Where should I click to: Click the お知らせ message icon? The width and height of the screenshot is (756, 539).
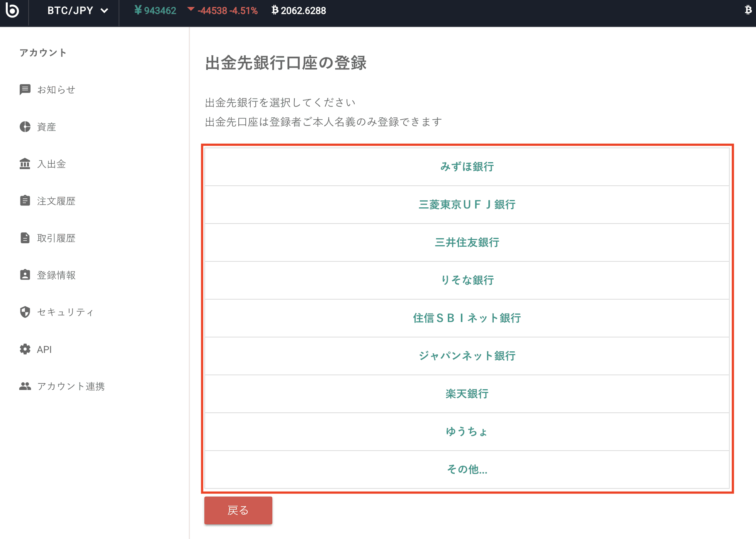tap(25, 90)
